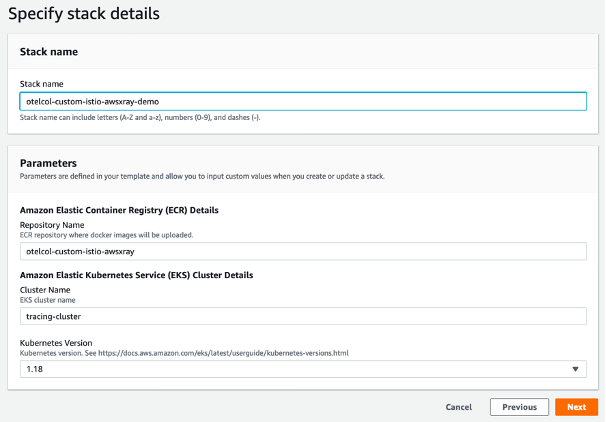Click the ECR Details subsection heading

(x=119, y=210)
